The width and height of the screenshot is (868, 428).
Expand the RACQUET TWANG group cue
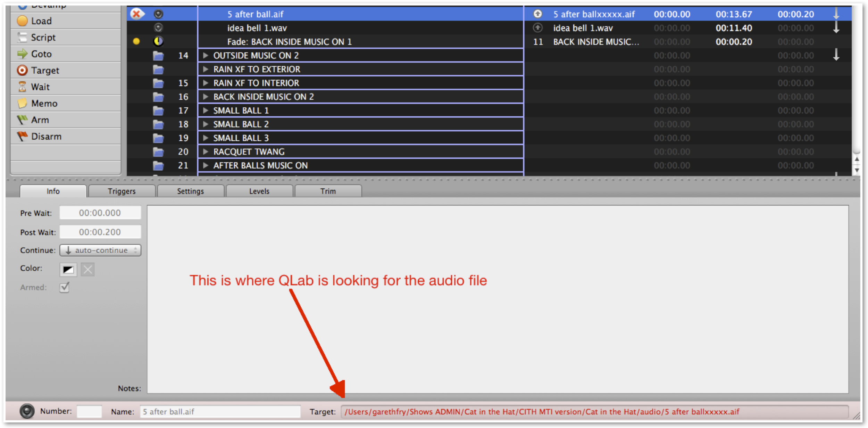206,151
